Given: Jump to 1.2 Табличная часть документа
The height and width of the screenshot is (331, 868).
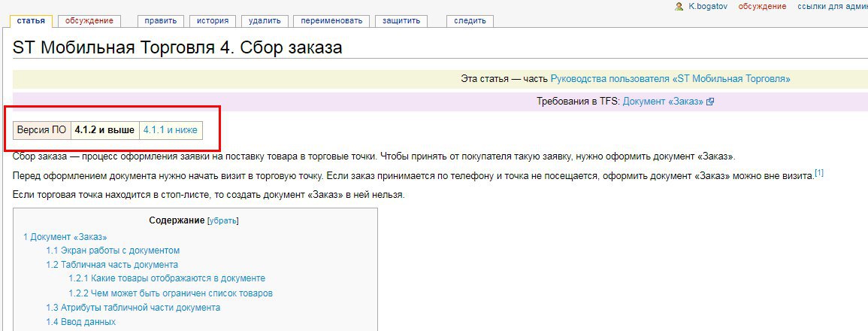Looking at the screenshot, I should point(112,265).
